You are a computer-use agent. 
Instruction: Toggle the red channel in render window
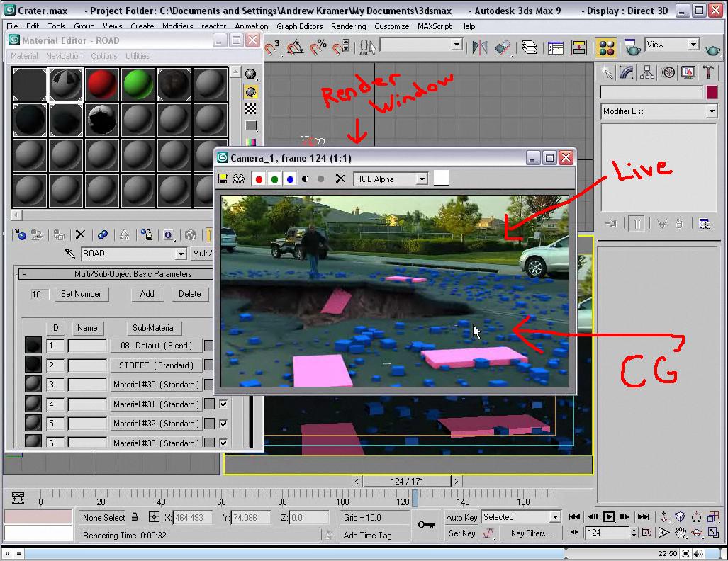point(259,179)
